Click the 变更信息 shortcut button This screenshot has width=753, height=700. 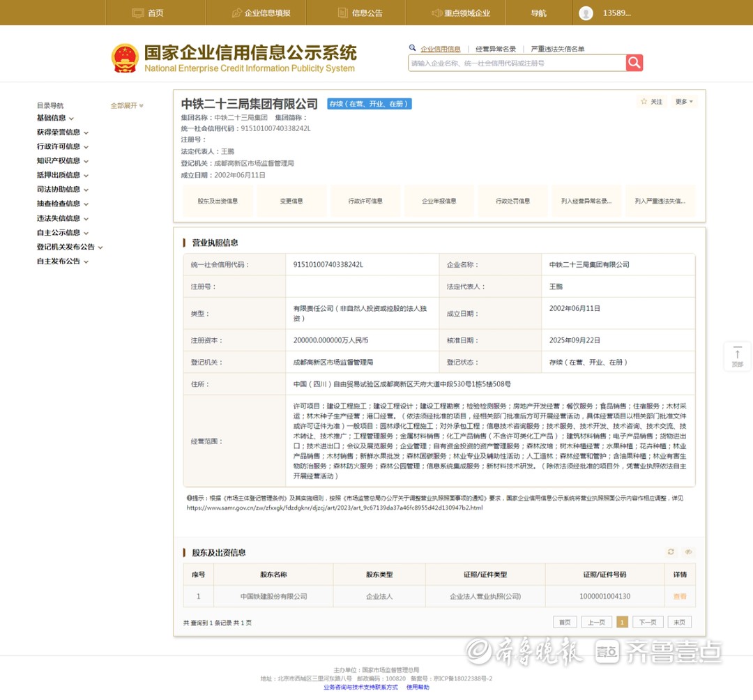(291, 201)
